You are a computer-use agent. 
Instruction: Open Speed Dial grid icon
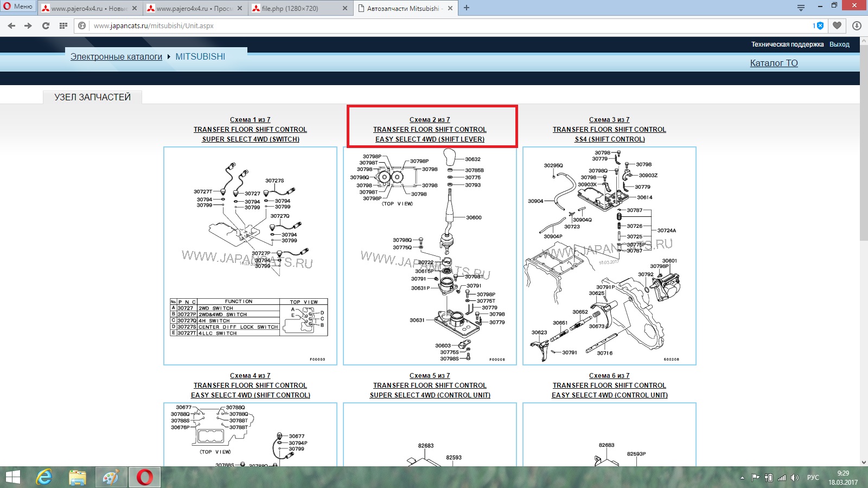(x=63, y=25)
